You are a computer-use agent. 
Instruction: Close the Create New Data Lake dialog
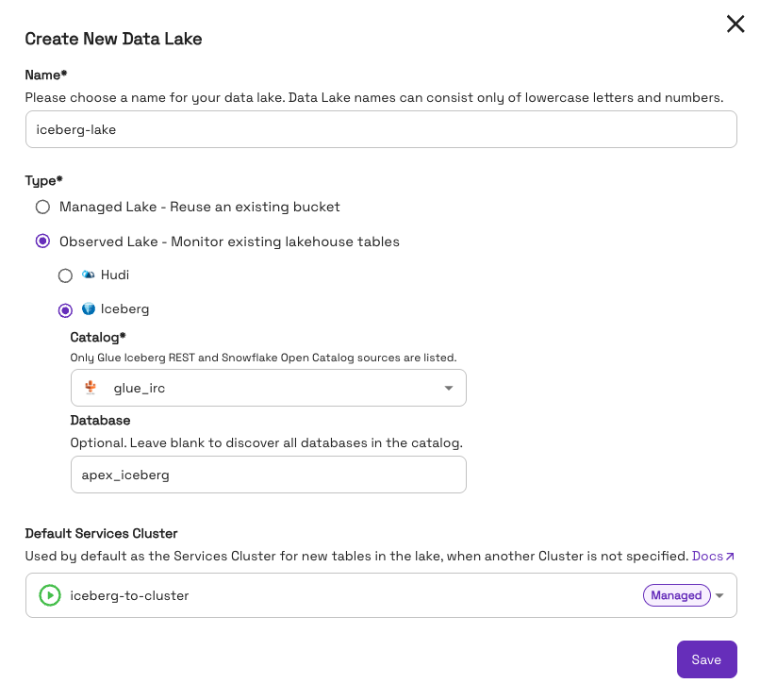click(735, 24)
